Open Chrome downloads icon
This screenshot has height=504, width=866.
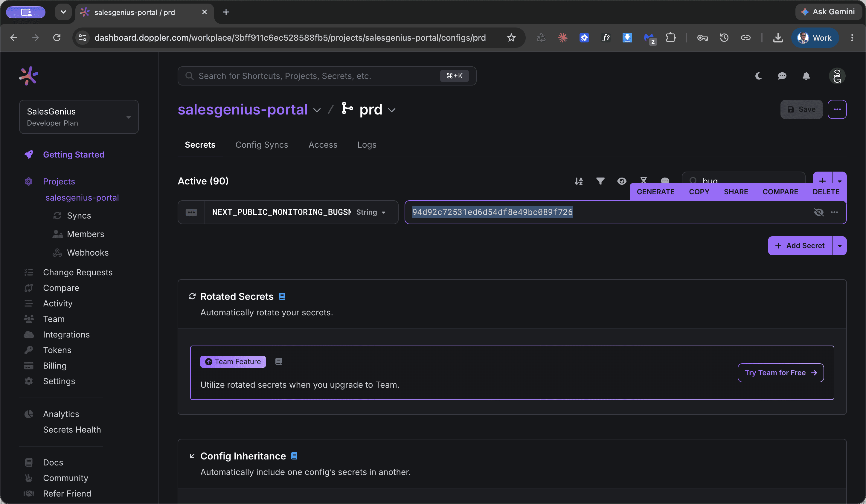click(778, 37)
